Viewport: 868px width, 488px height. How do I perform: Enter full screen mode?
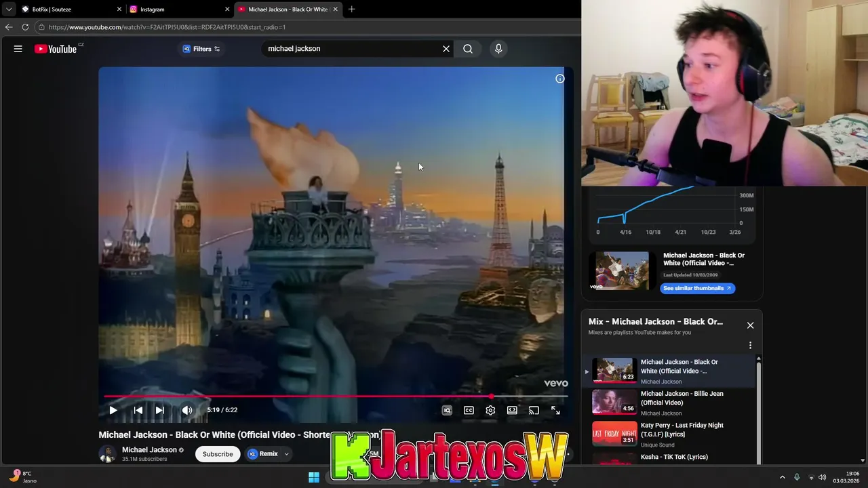(555, 410)
